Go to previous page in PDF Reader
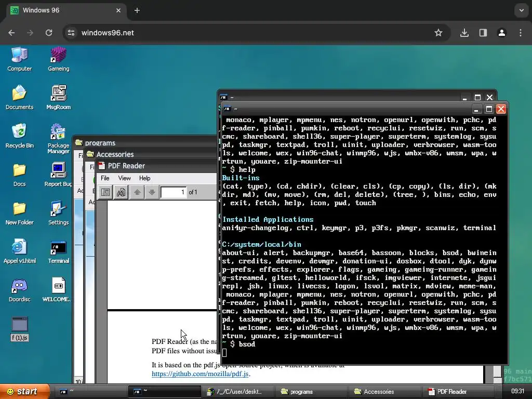Viewport: 532px width, 399px height. [137, 192]
